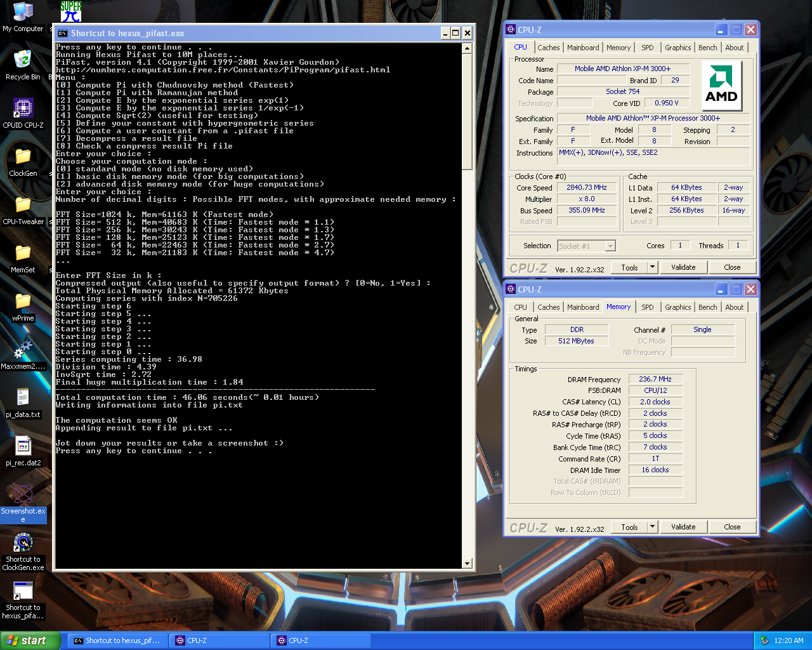812x650 pixels.
Task: Open Graphics tab in the upper CPU-Z window
Action: (x=678, y=48)
